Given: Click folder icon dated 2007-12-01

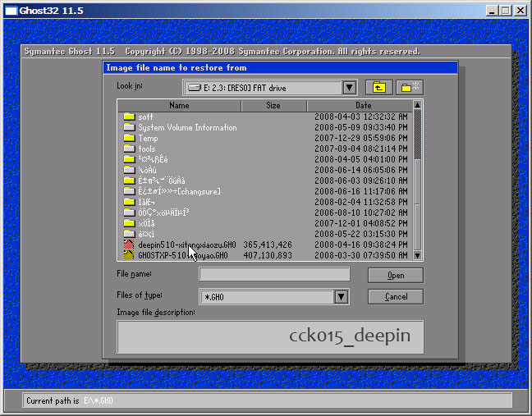Looking at the screenshot, I should pyautogui.click(x=129, y=223).
